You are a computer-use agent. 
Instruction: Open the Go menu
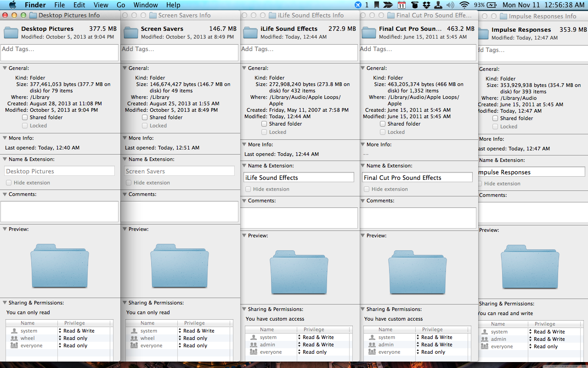(121, 5)
